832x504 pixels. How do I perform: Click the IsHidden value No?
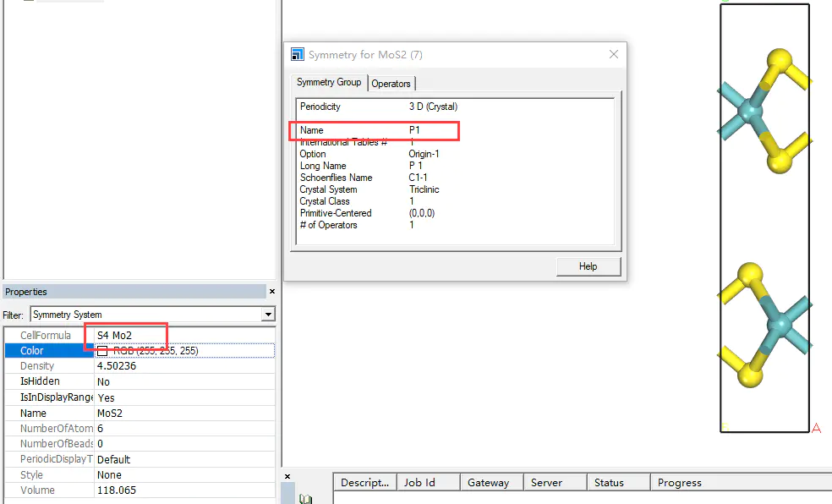(x=103, y=382)
